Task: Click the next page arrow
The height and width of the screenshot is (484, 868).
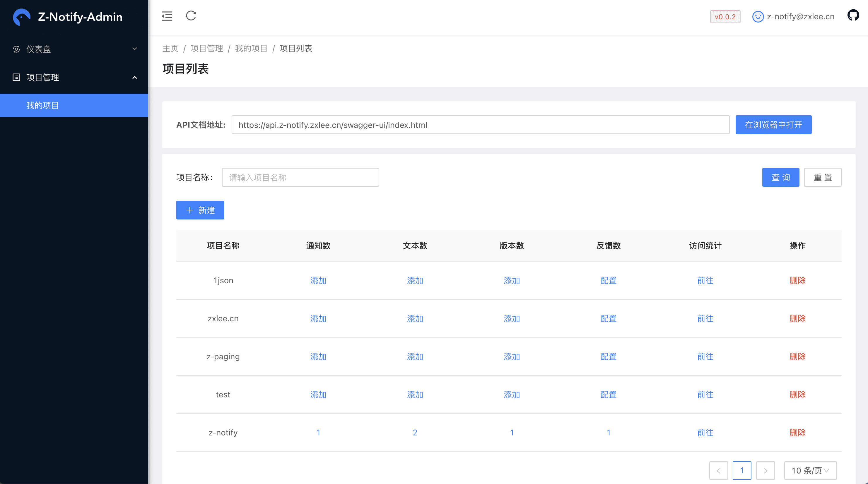Action: pyautogui.click(x=765, y=470)
